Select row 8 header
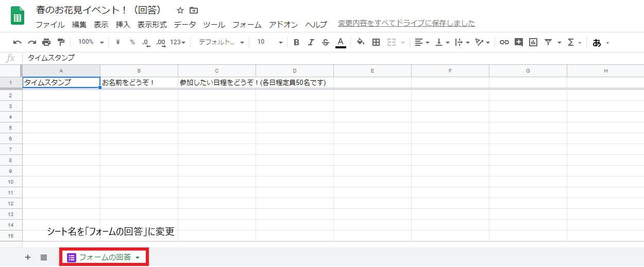Viewport: 644px width, 267px height. (11, 159)
